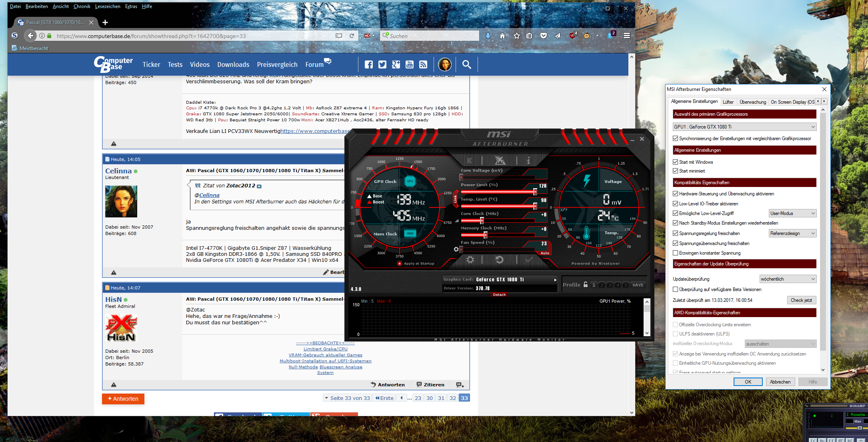Open the Lesezeichen menu in Firefox

tap(108, 6)
